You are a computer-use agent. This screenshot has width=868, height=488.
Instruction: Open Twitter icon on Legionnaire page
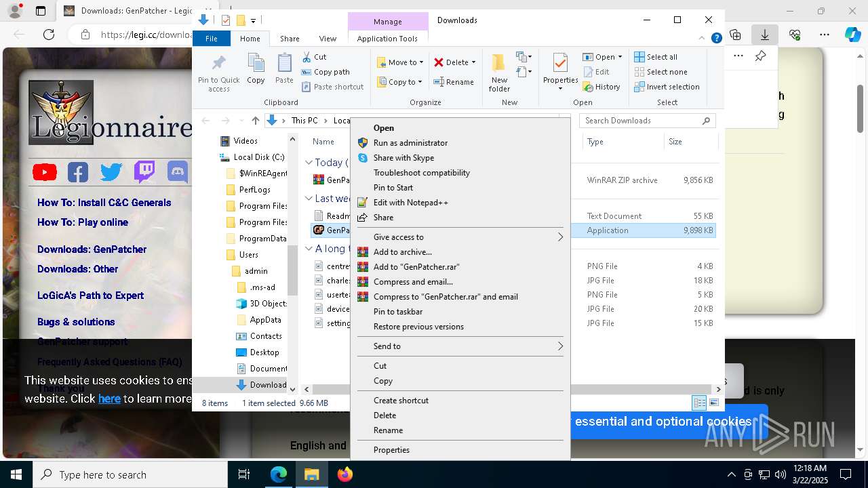click(111, 172)
